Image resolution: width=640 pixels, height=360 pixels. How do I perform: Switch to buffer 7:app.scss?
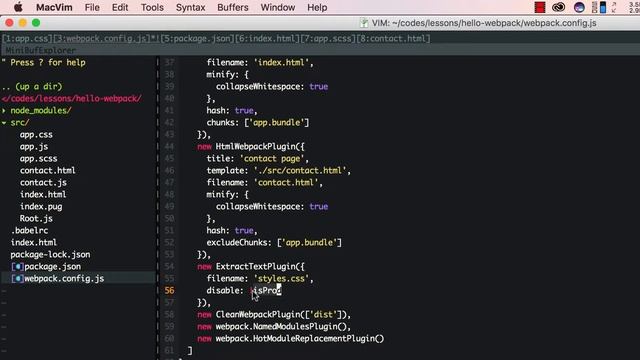pyautogui.click(x=328, y=38)
